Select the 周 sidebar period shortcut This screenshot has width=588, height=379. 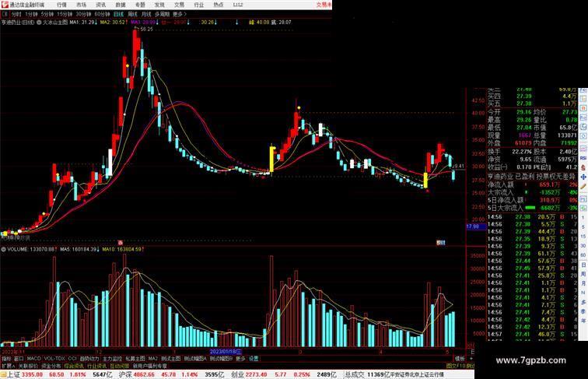(x=583, y=274)
